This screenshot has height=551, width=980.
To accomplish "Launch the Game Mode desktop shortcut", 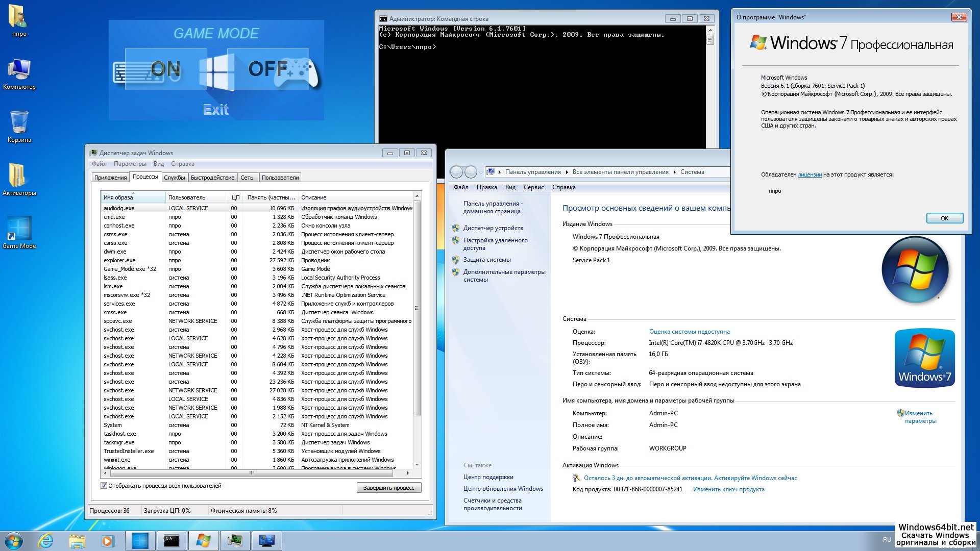I will coord(19,229).
